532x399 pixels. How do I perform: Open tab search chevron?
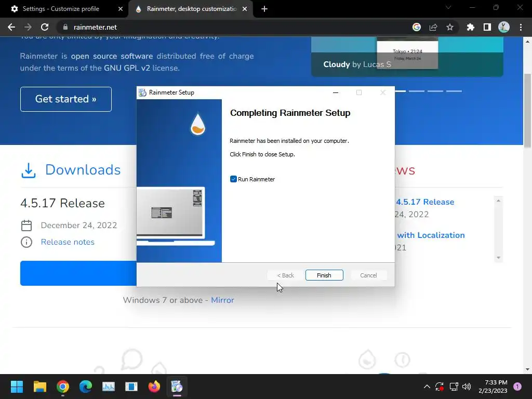pyautogui.click(x=448, y=7)
